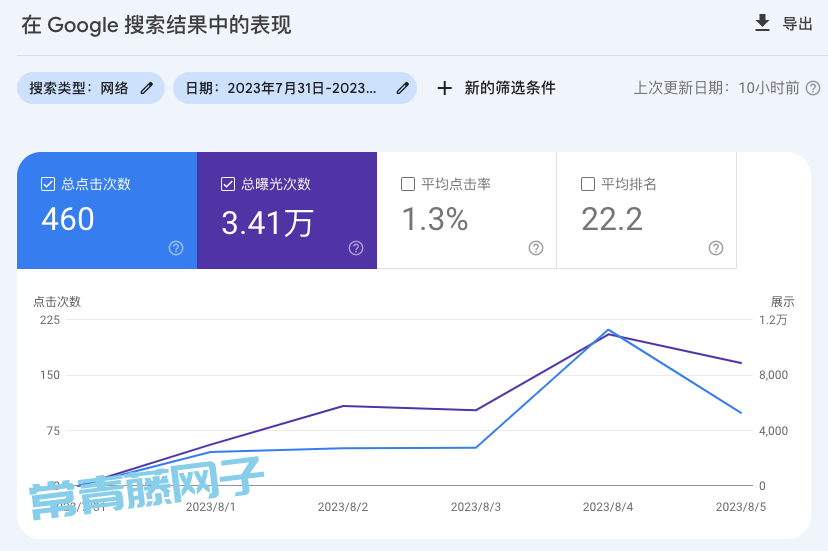
Task: Click the 2023/8/1 date label on axis
Action: [x=210, y=507]
